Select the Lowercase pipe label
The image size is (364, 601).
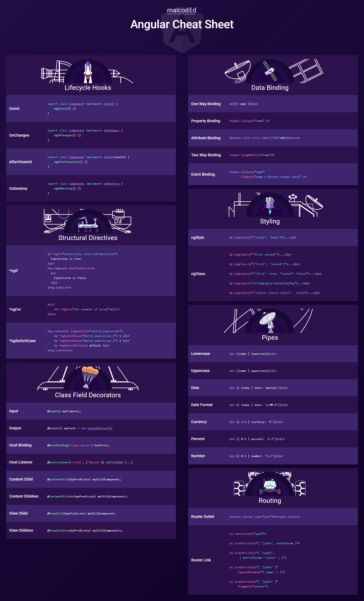[200, 354]
